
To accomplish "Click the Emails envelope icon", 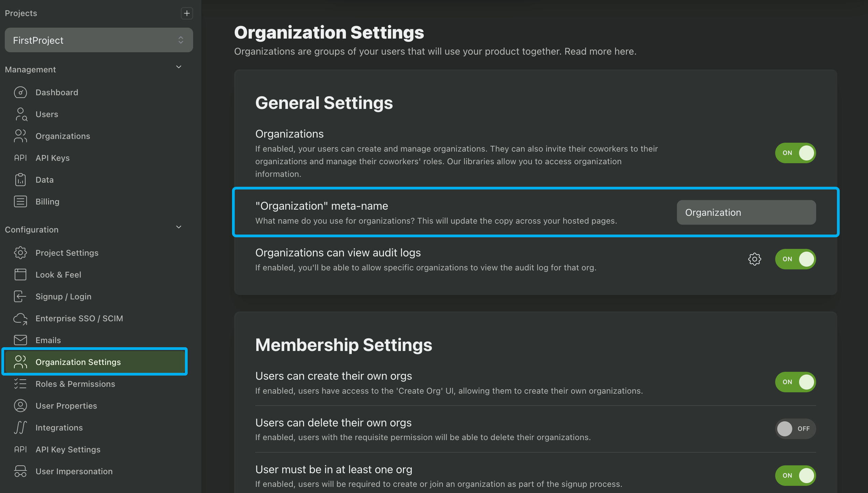I will (x=20, y=340).
